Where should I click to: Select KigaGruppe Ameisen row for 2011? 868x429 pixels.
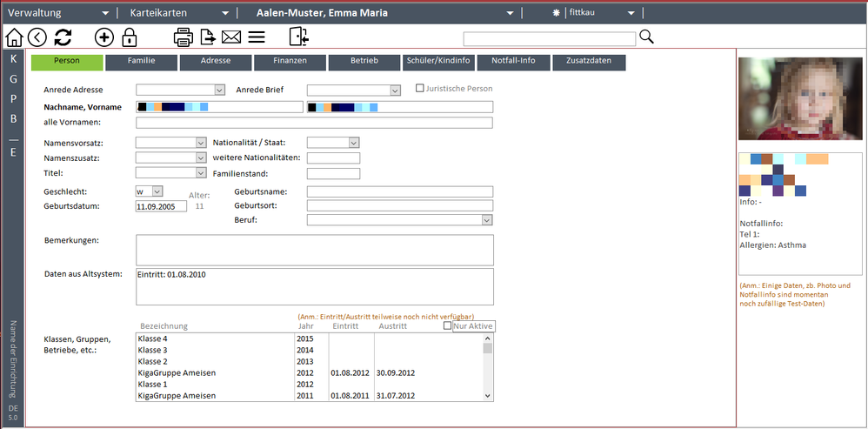tap(309, 396)
